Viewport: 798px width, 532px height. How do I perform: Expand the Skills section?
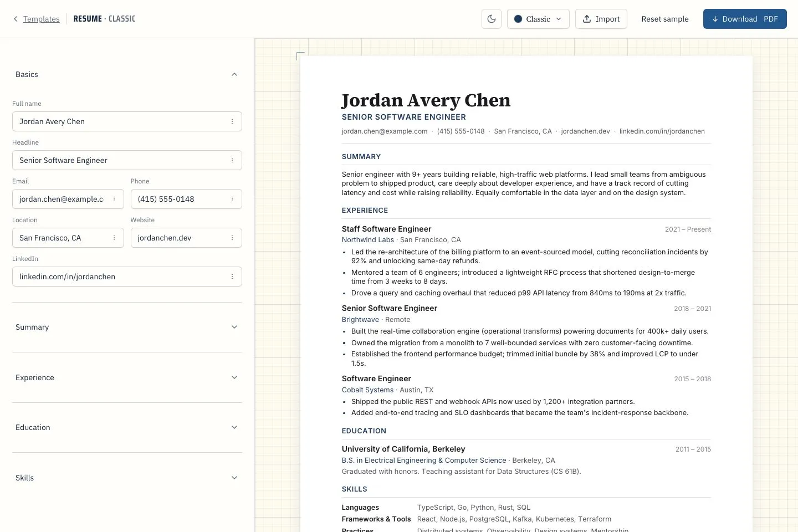[x=127, y=478]
